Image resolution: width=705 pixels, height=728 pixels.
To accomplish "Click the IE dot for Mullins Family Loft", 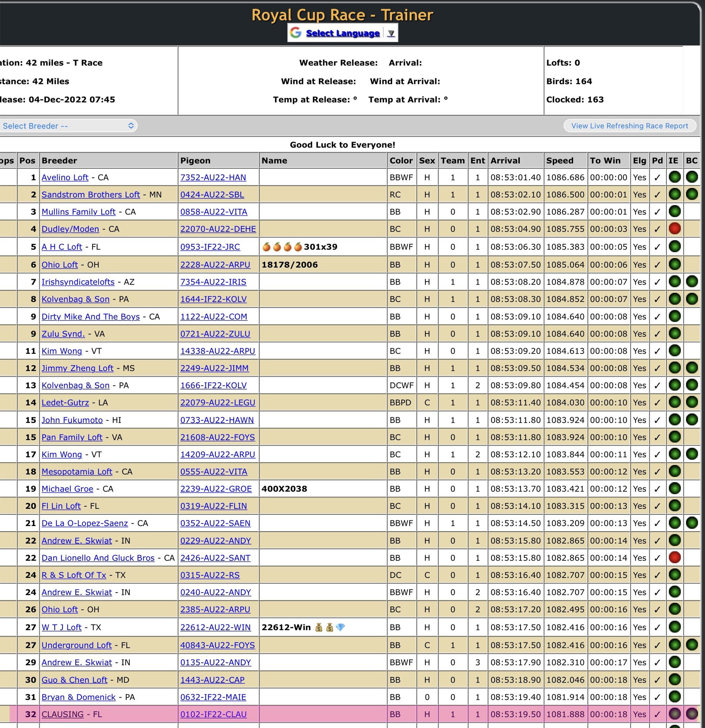I will point(675,211).
